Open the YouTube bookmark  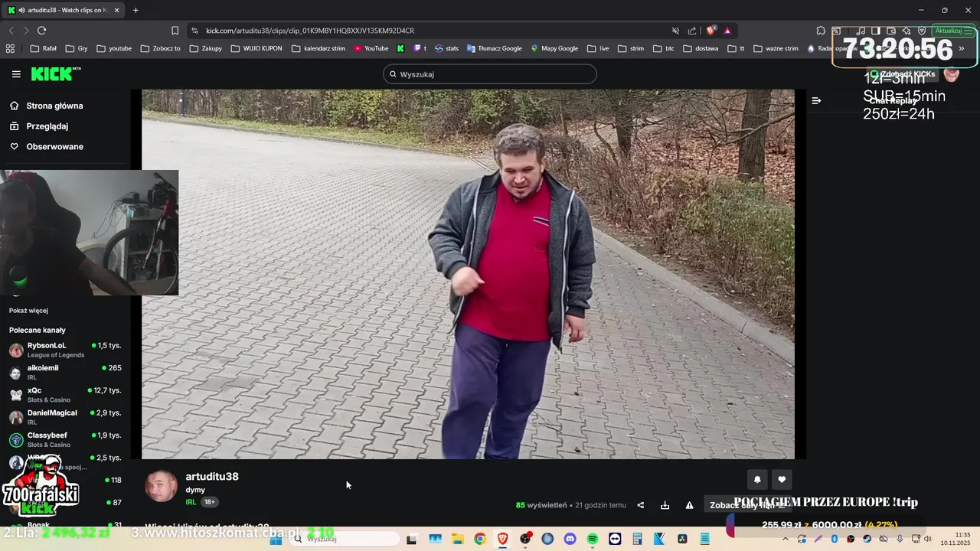coord(371,48)
